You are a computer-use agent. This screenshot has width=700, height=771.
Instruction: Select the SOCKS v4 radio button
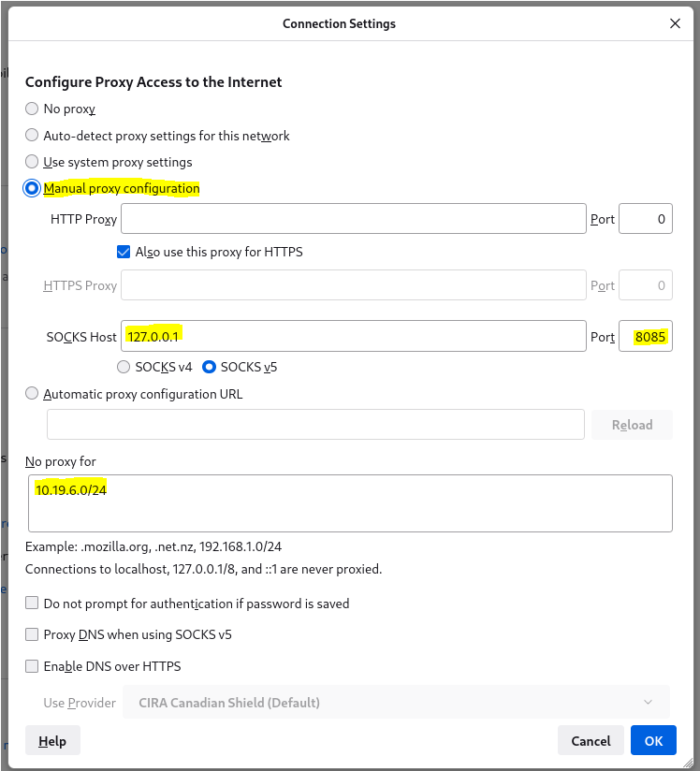point(124,367)
